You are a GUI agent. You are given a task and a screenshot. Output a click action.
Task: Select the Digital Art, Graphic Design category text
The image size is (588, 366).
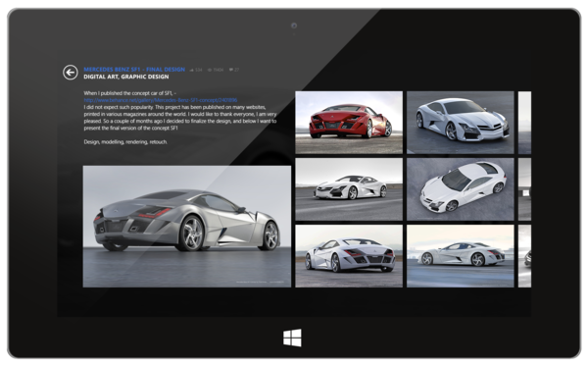126,77
